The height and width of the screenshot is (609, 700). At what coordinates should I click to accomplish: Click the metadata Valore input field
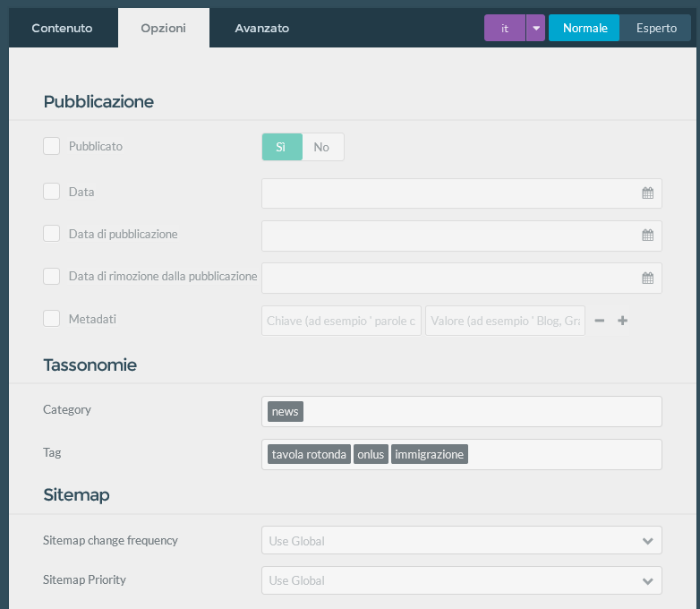(505, 321)
